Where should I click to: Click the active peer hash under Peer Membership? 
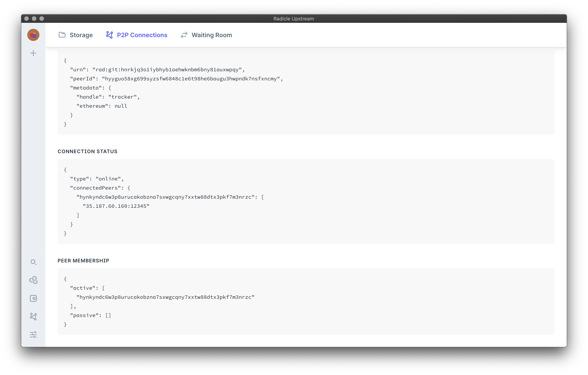click(x=166, y=297)
